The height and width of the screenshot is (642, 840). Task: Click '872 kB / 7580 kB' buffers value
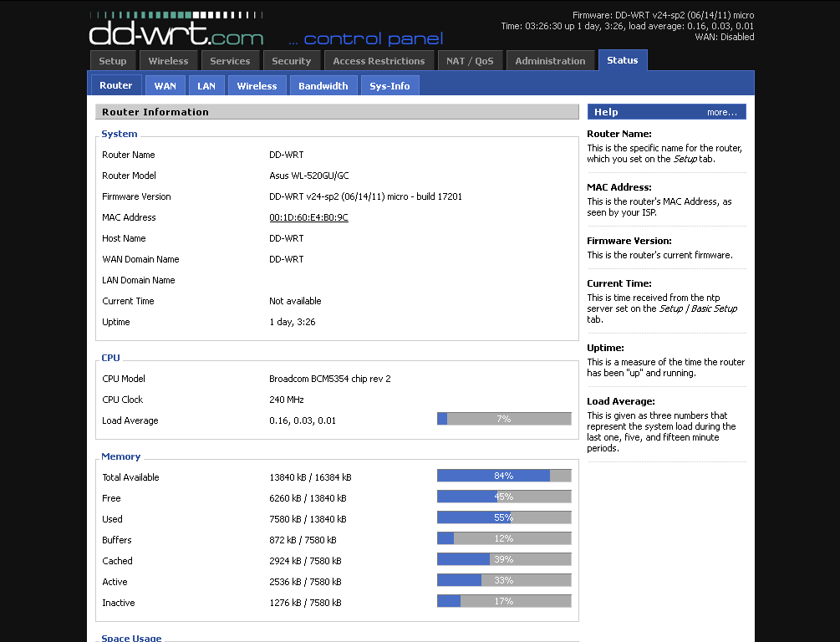[x=303, y=540]
